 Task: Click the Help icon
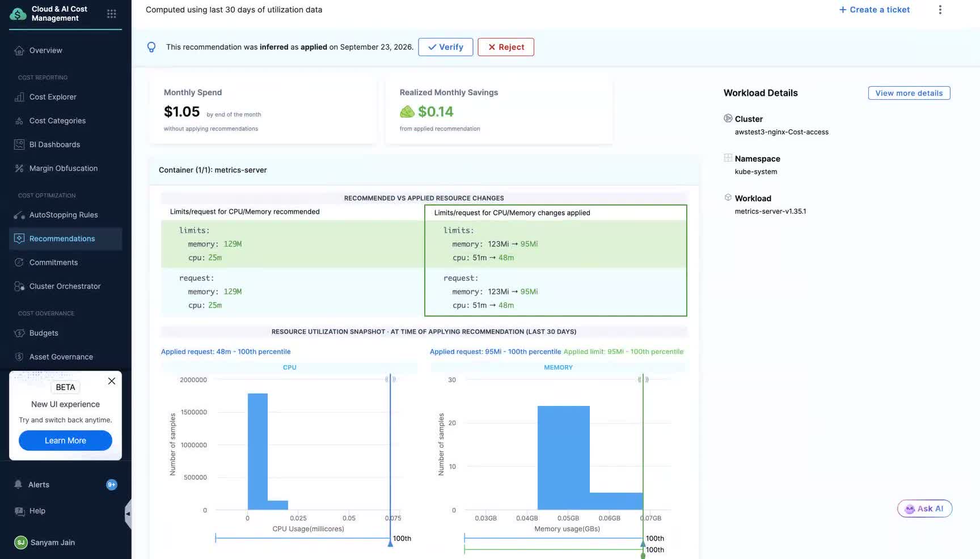coord(19,511)
